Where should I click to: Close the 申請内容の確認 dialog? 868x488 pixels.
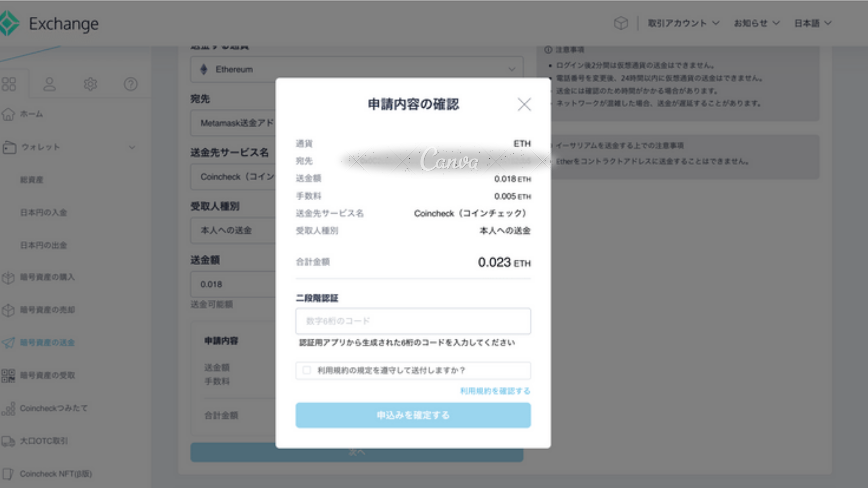point(524,104)
